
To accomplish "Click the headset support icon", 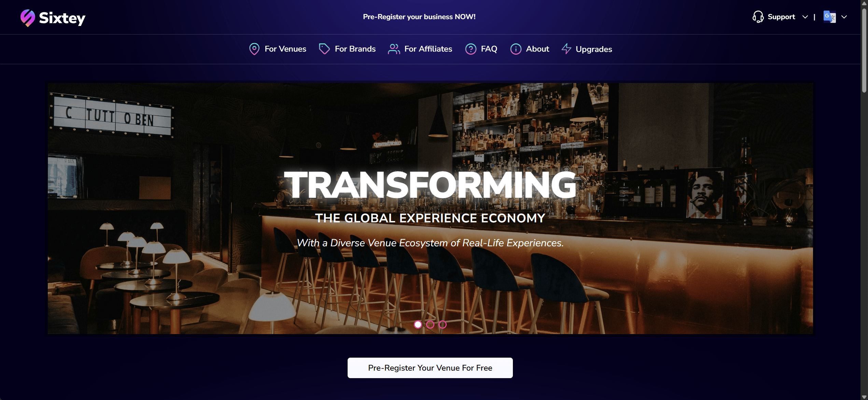I will click(x=758, y=17).
